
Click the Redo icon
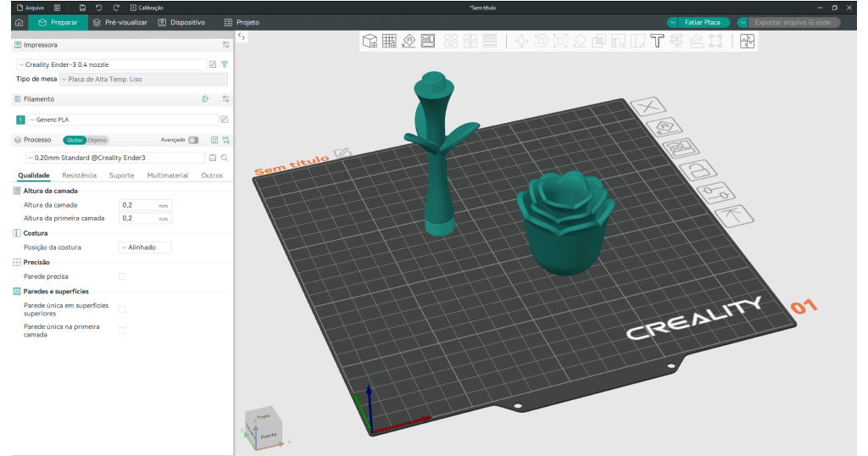pos(116,8)
